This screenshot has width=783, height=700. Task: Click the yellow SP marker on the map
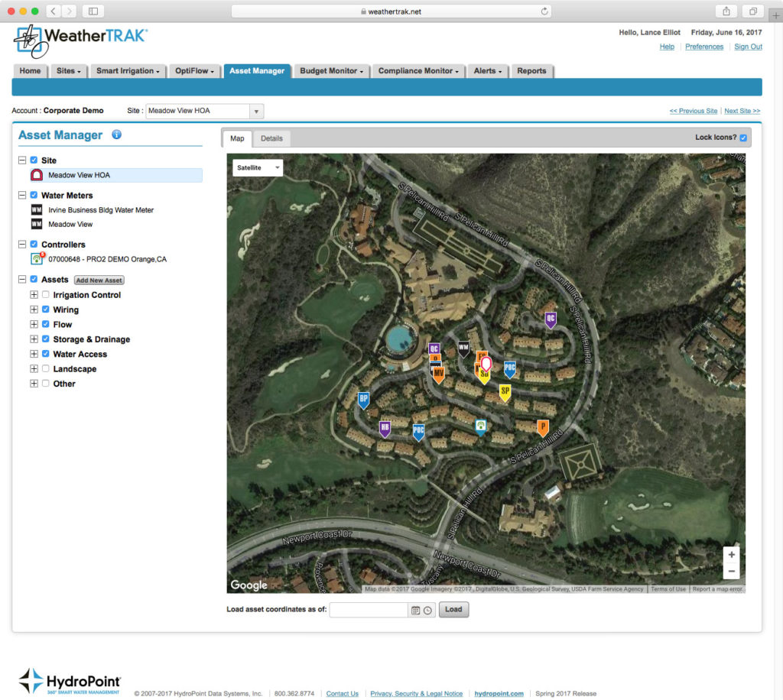(503, 392)
